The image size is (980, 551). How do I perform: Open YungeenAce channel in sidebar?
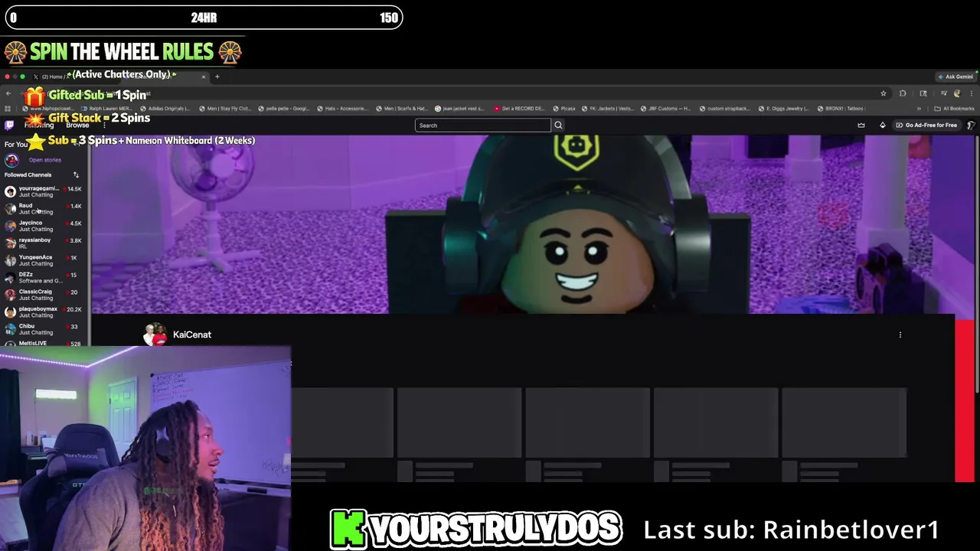click(x=44, y=260)
